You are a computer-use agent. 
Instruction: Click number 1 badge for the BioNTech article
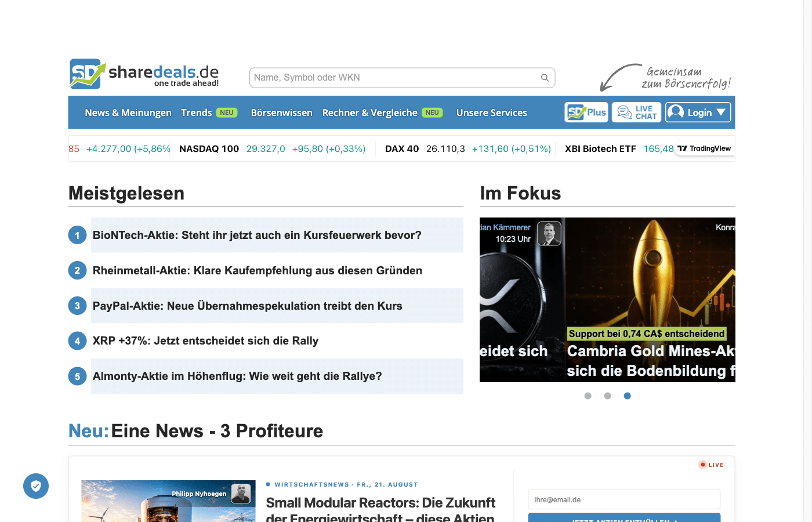pyautogui.click(x=77, y=235)
